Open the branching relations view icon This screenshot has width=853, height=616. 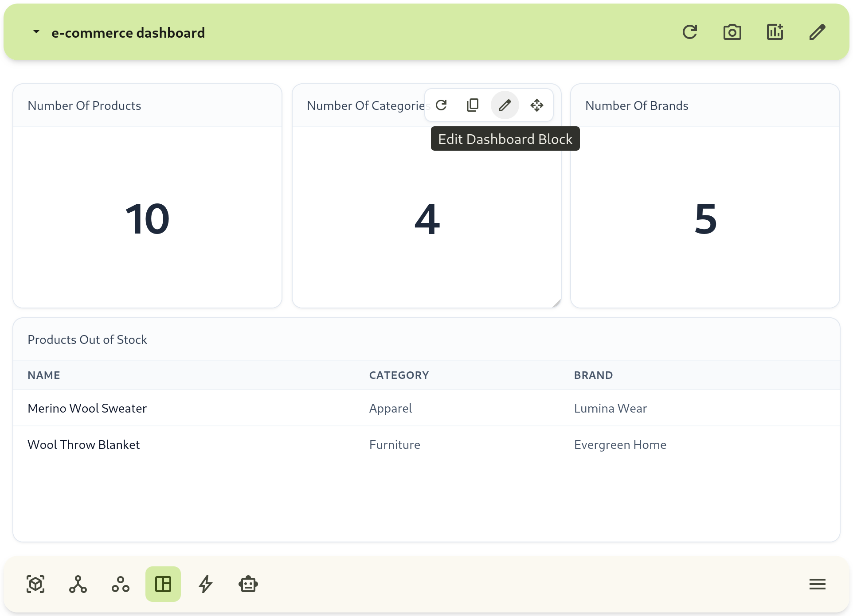tap(78, 584)
